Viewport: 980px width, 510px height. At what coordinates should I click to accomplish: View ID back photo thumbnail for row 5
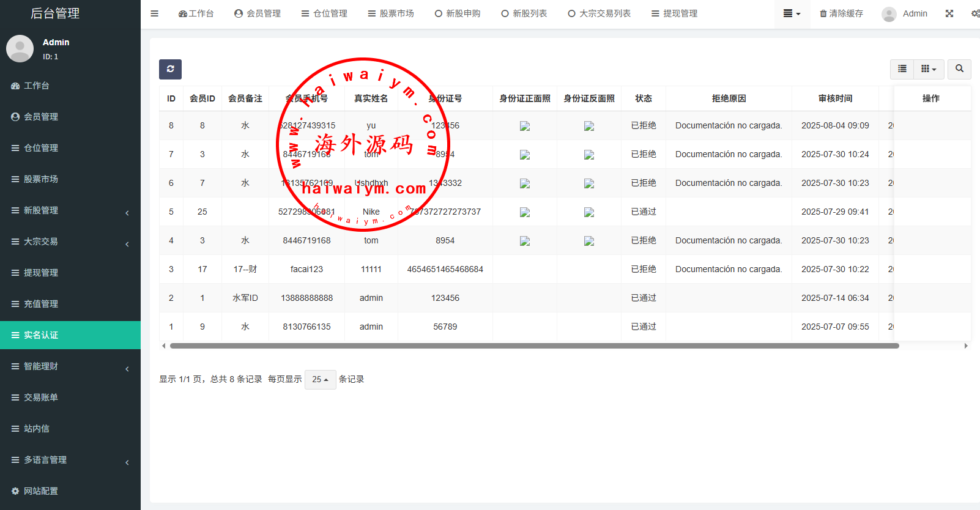588,212
